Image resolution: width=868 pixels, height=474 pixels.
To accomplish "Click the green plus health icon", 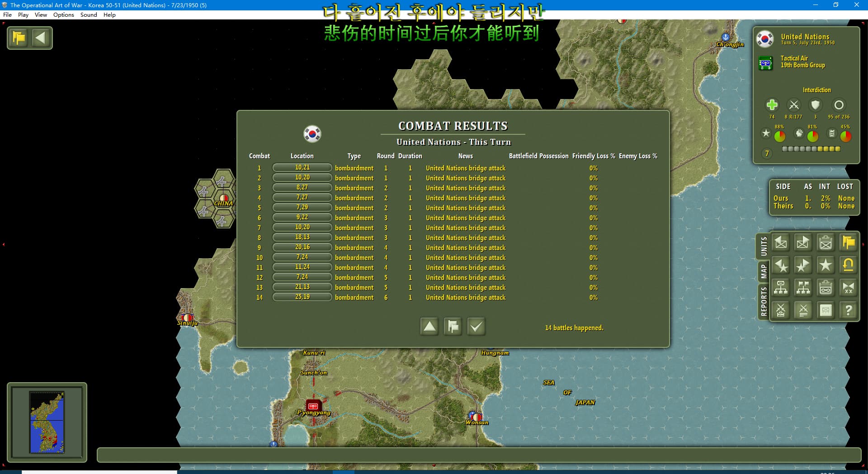I will pyautogui.click(x=772, y=105).
